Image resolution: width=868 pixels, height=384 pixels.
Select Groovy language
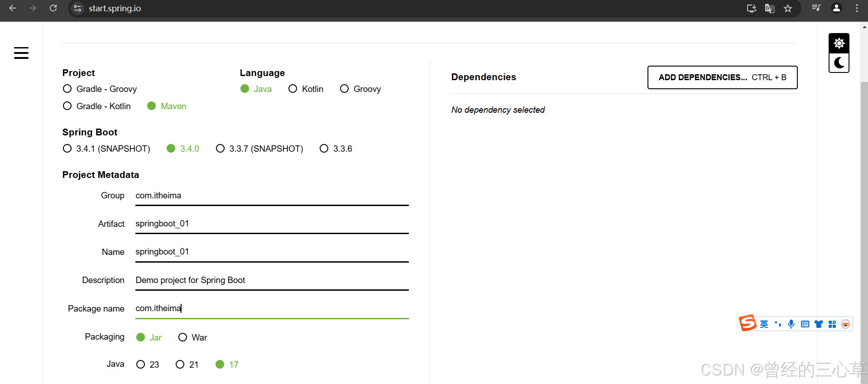pos(360,89)
